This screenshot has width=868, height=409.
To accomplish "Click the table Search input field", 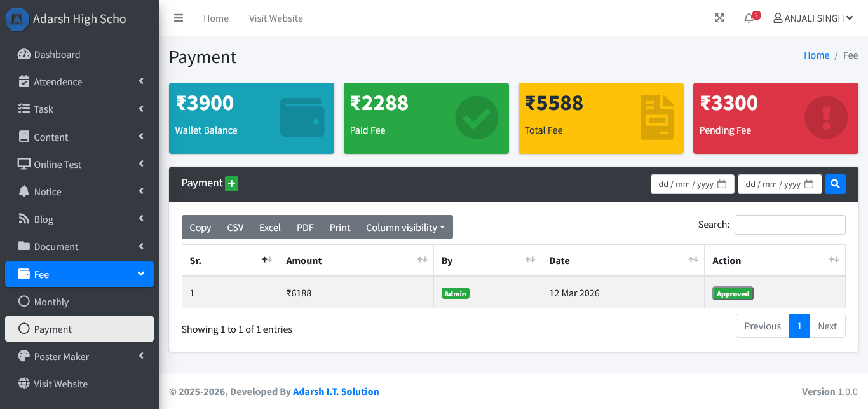I will pos(789,225).
